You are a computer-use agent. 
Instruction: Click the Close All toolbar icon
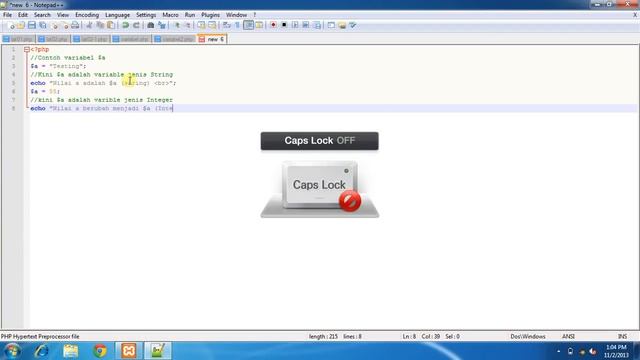(65, 25)
